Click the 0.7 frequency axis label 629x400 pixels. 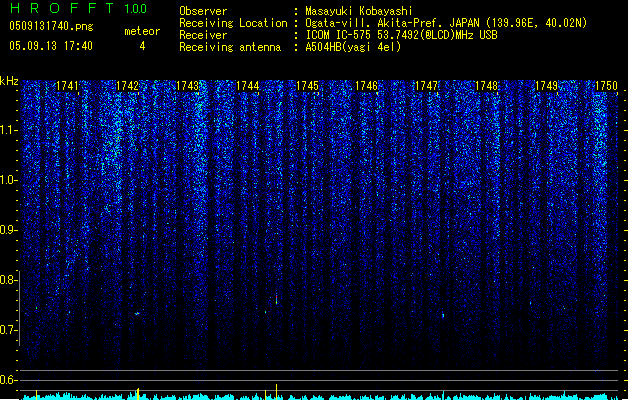tap(8, 330)
